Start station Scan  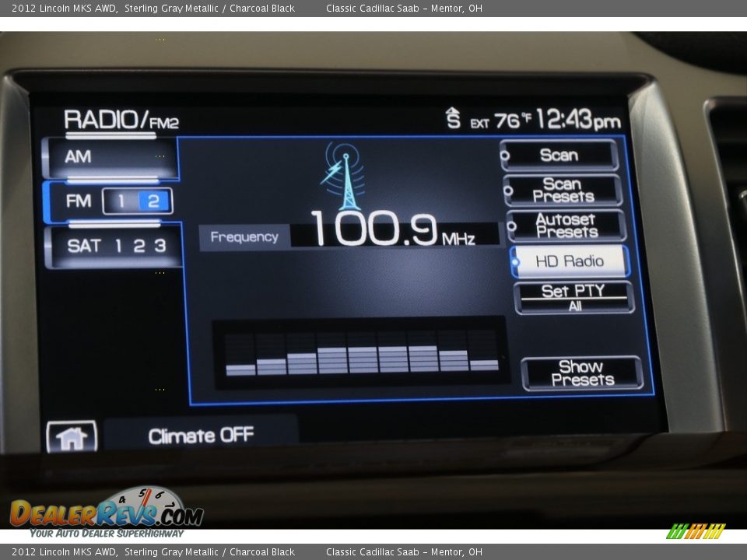point(559,156)
